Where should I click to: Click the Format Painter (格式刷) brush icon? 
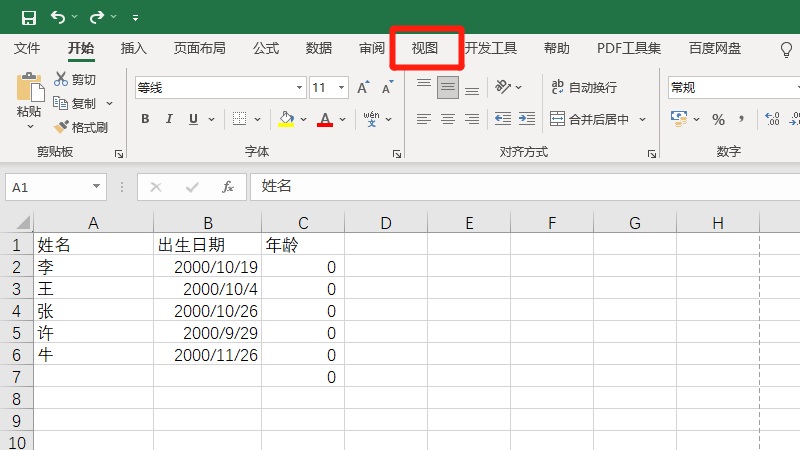61,127
